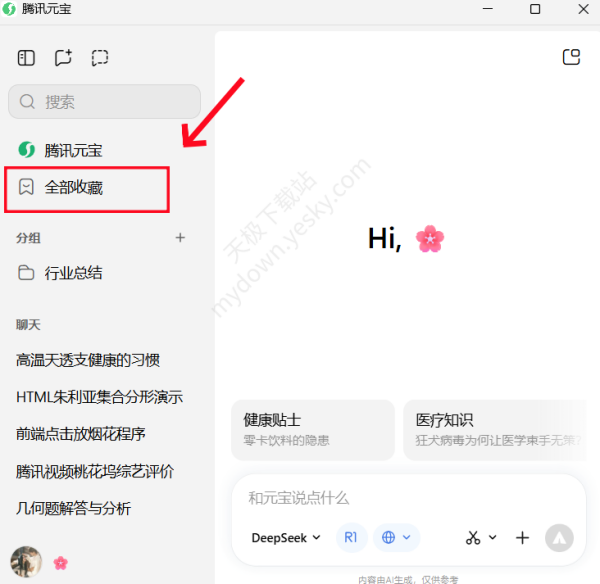Screen dimensions: 600x584
Task: Click the screenshot capture icon in sidebar
Action: [x=99, y=58]
